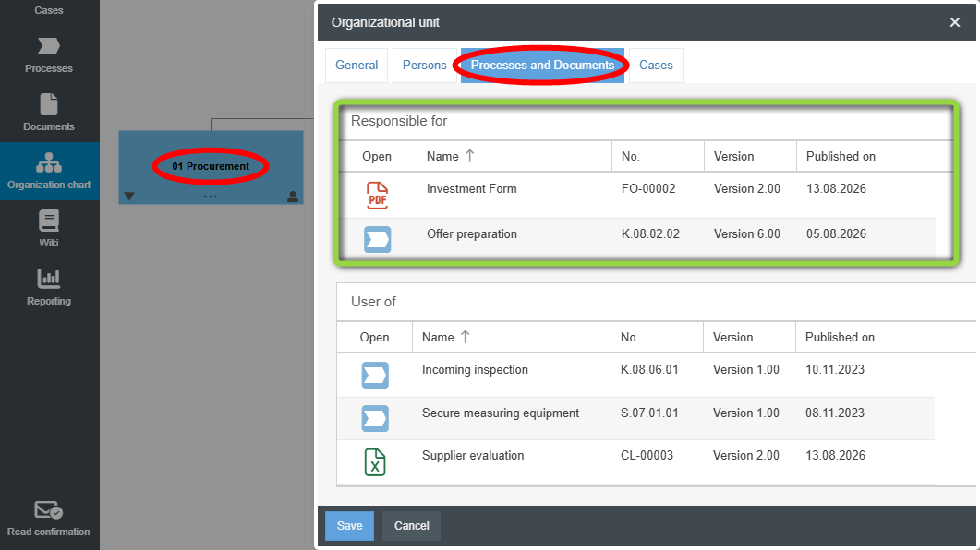980x550 pixels.
Task: Click the 08.11.2023 date cell
Action: click(x=834, y=412)
